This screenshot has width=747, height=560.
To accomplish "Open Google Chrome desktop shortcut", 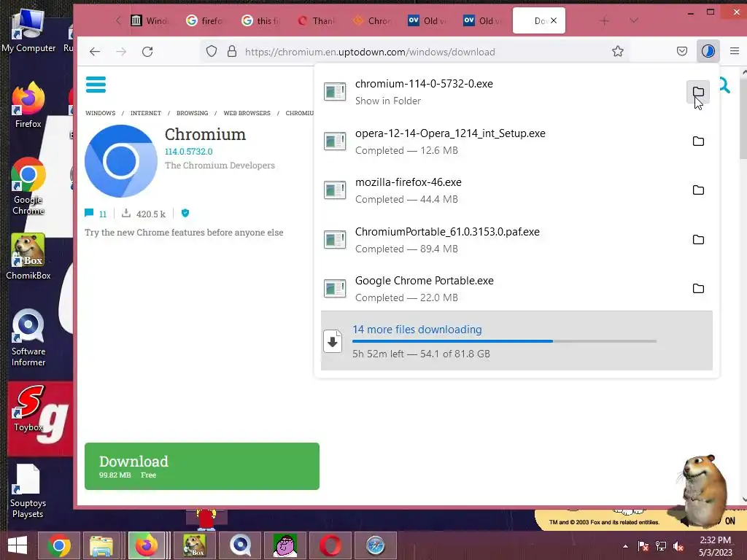I will (28, 186).
